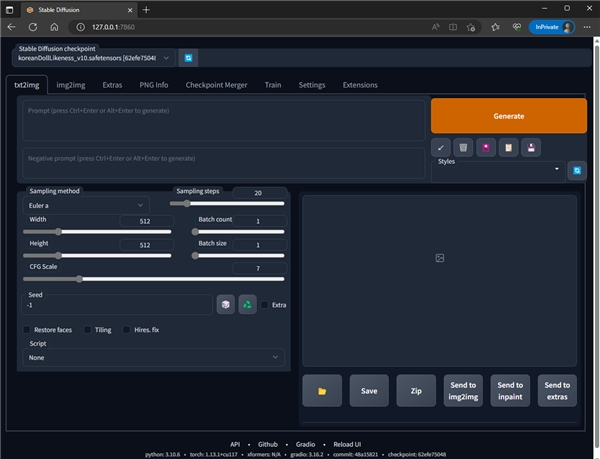
Task: Click the arrow icon to read last generation parameters
Action: coord(440,148)
